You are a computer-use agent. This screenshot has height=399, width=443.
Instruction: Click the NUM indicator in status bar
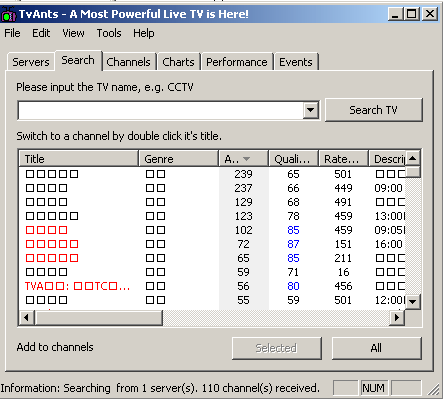click(x=373, y=388)
